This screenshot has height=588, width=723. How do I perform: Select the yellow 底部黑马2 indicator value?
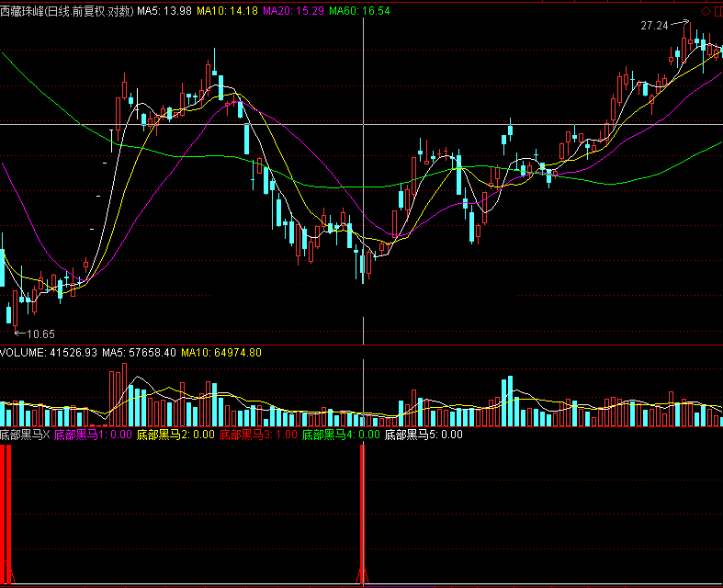(175, 435)
